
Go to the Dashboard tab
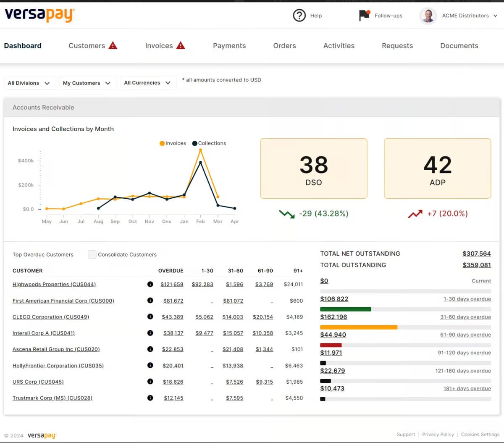coord(23,46)
